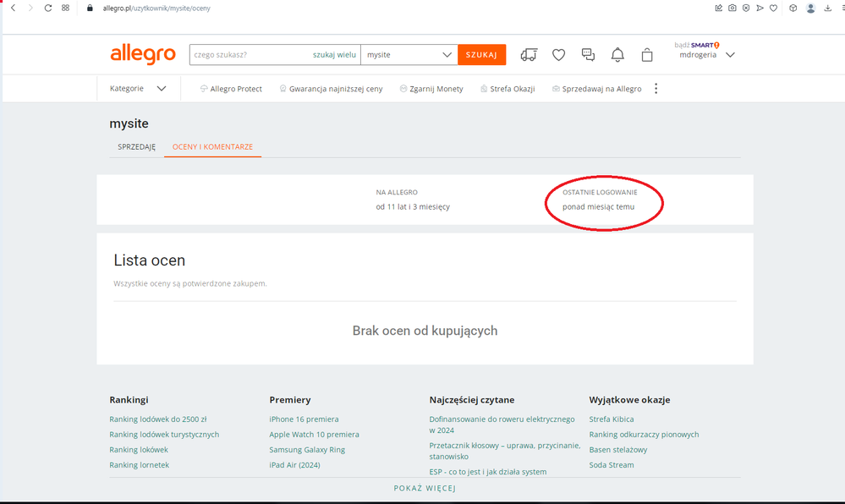Viewport: 845px width, 504px height.
Task: Click the padlock site security icon
Action: tap(90, 8)
